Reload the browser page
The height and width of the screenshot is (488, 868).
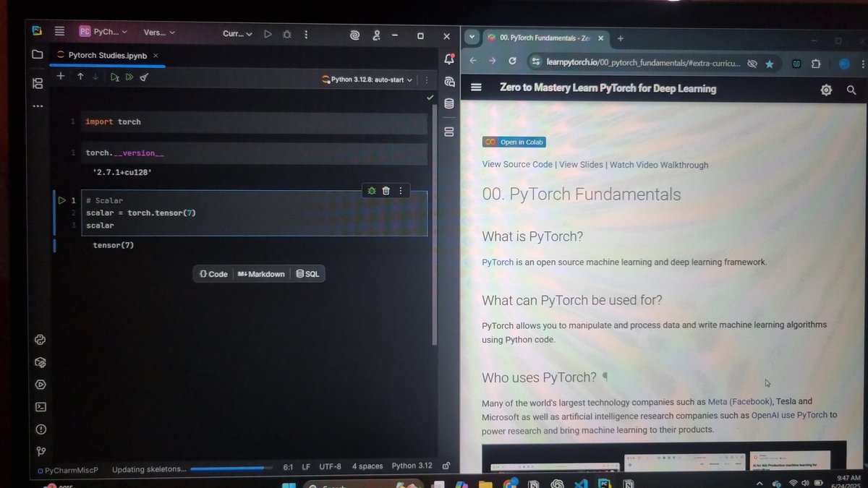point(512,61)
